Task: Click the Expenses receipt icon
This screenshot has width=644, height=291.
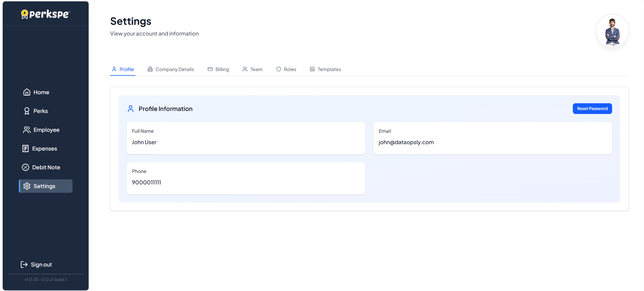Action: pyautogui.click(x=26, y=149)
